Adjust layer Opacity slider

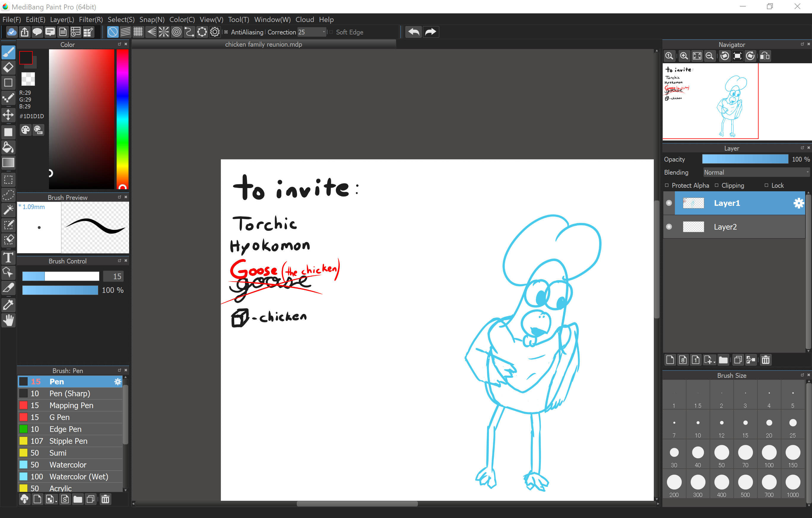(745, 159)
